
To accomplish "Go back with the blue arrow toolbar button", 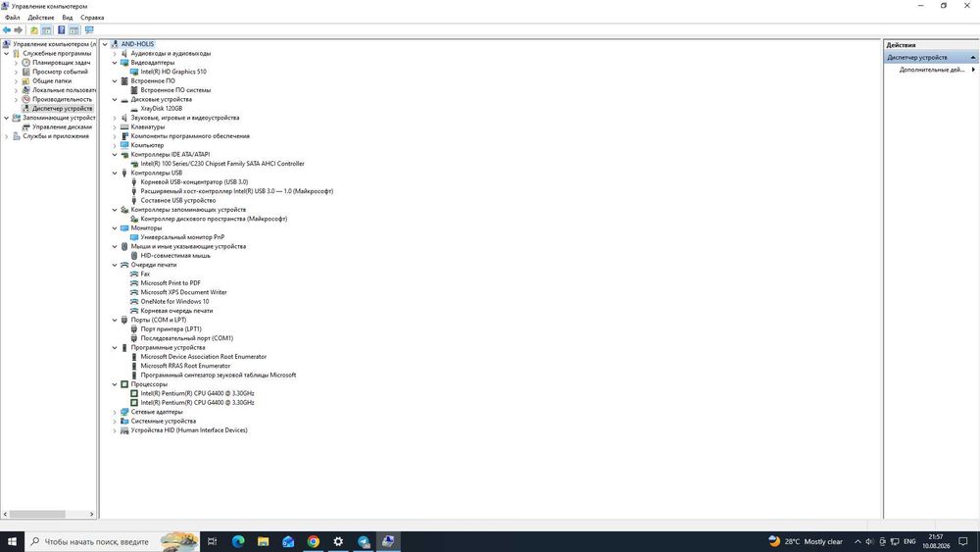I will pos(7,30).
